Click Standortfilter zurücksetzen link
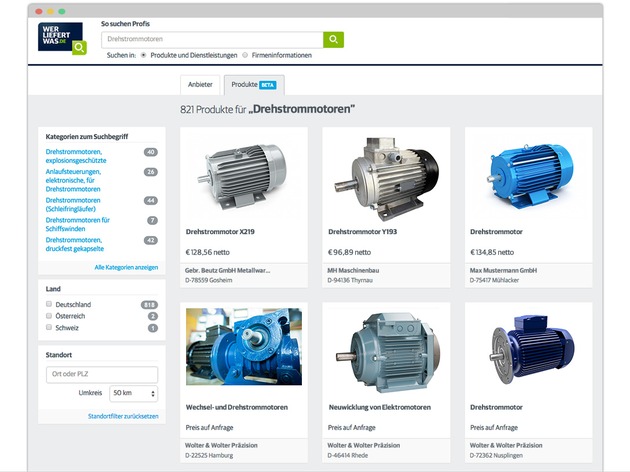 coord(122,415)
